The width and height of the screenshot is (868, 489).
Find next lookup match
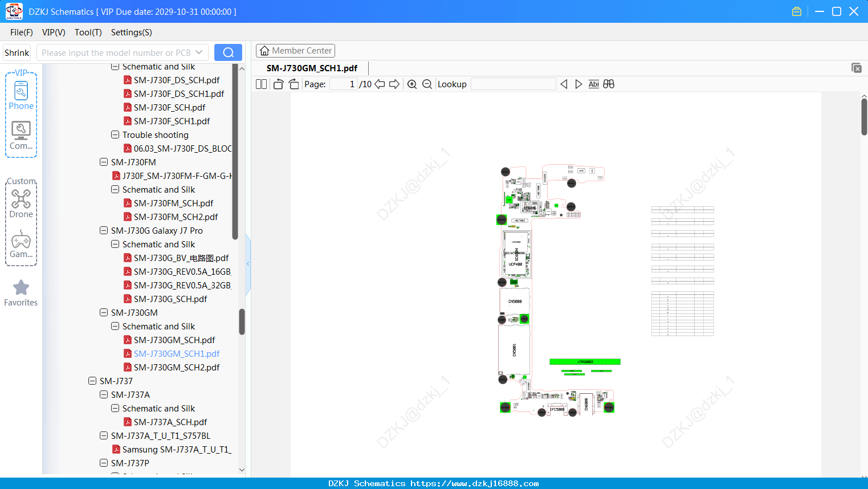tap(578, 84)
